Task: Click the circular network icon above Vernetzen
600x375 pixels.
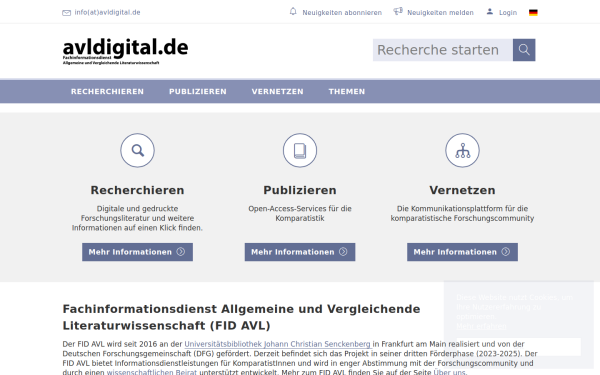Action: pos(462,150)
